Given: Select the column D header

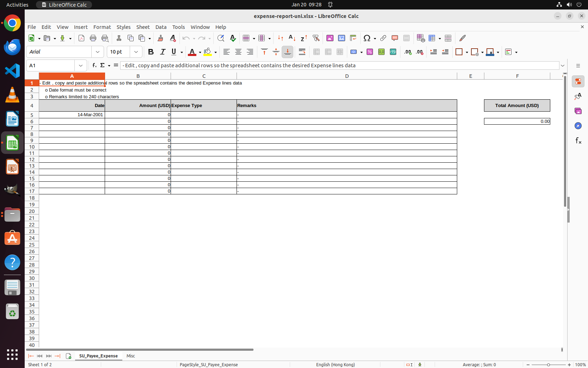Looking at the screenshot, I should click(347, 76).
